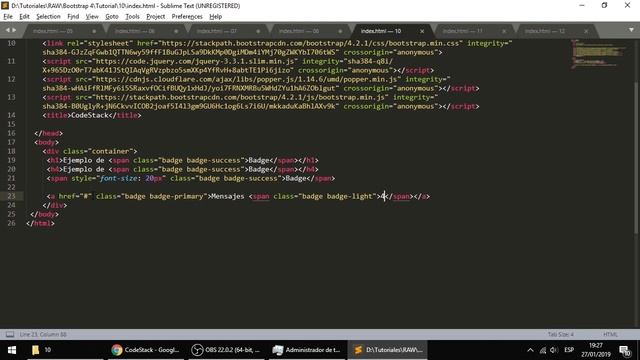Open the Help menu
The width and height of the screenshot is (640, 360).
[216, 17]
